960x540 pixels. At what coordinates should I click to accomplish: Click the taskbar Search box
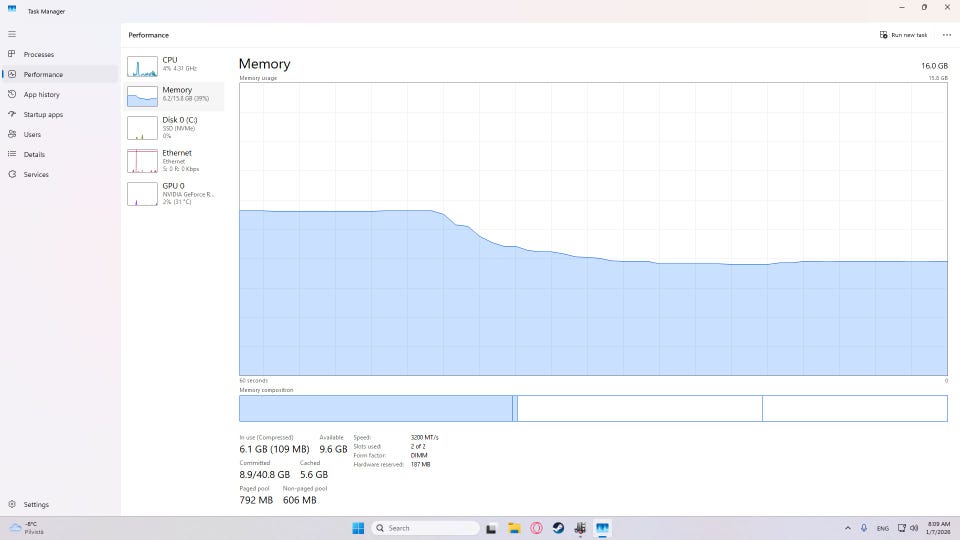point(426,528)
